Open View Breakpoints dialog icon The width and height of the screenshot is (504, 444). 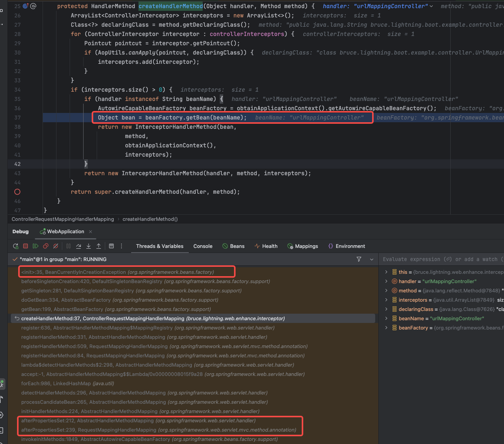46,246
